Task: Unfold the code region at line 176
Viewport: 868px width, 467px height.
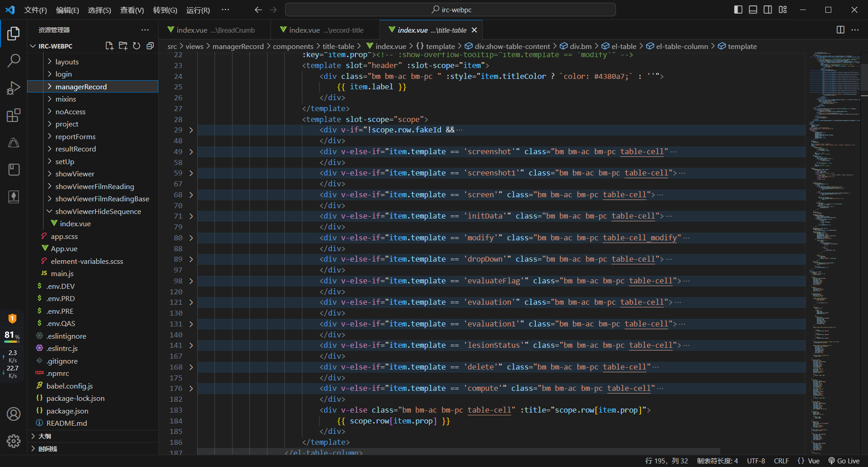Action: [x=191, y=389]
